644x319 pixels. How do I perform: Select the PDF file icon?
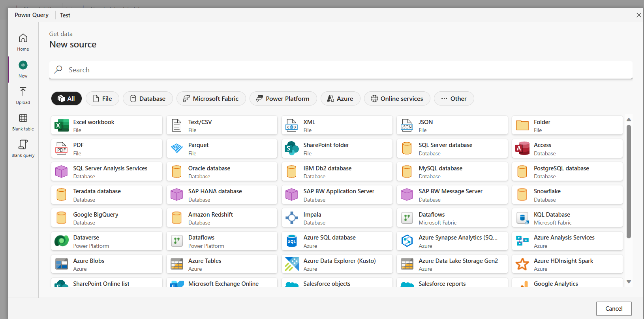click(61, 149)
